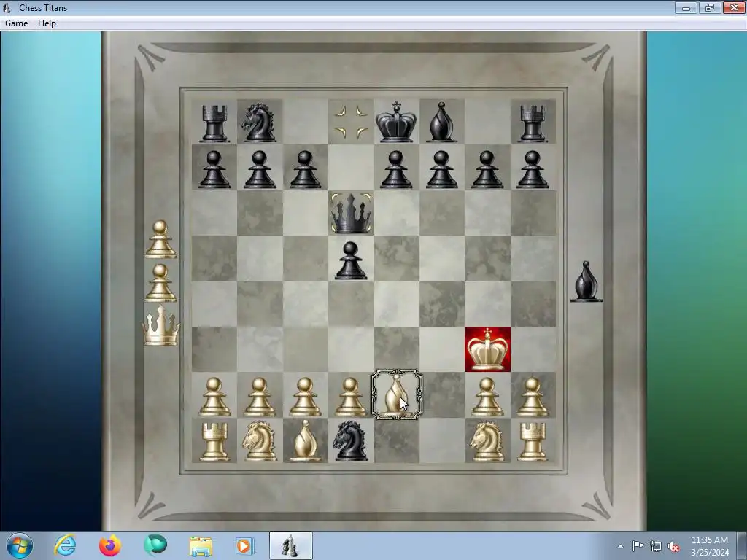Show hidden system tray icons
The image size is (747, 560).
coord(620,546)
